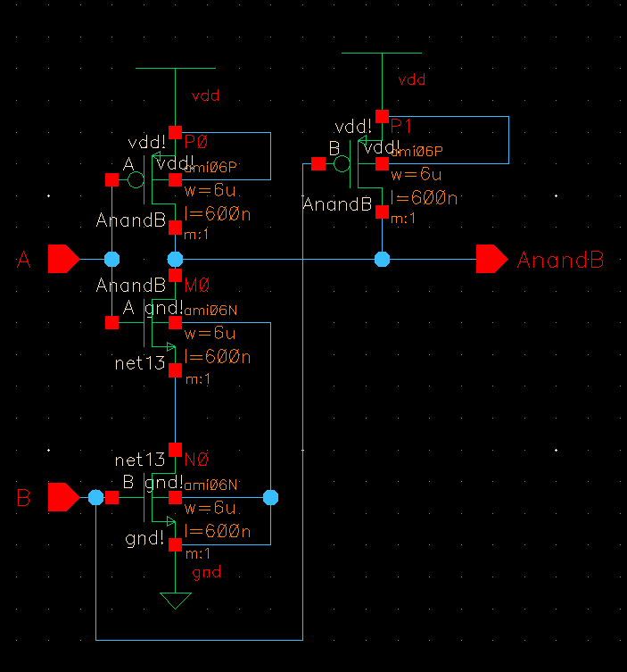Click instance name 'M0'

[x=196, y=285]
